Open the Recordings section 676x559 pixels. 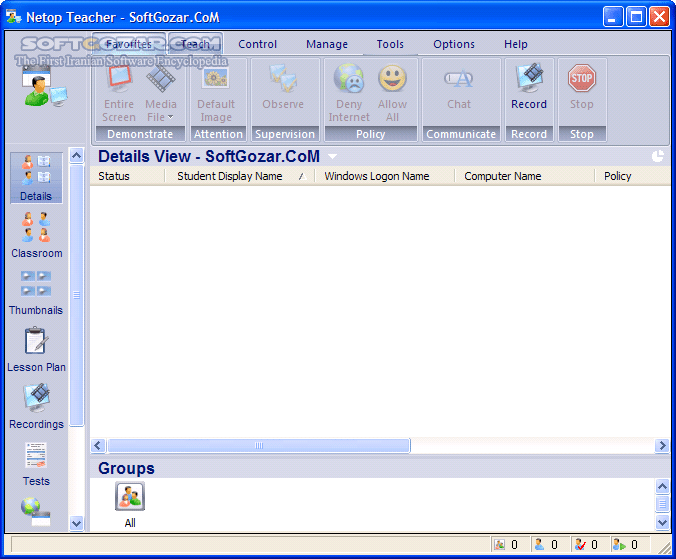(x=36, y=406)
